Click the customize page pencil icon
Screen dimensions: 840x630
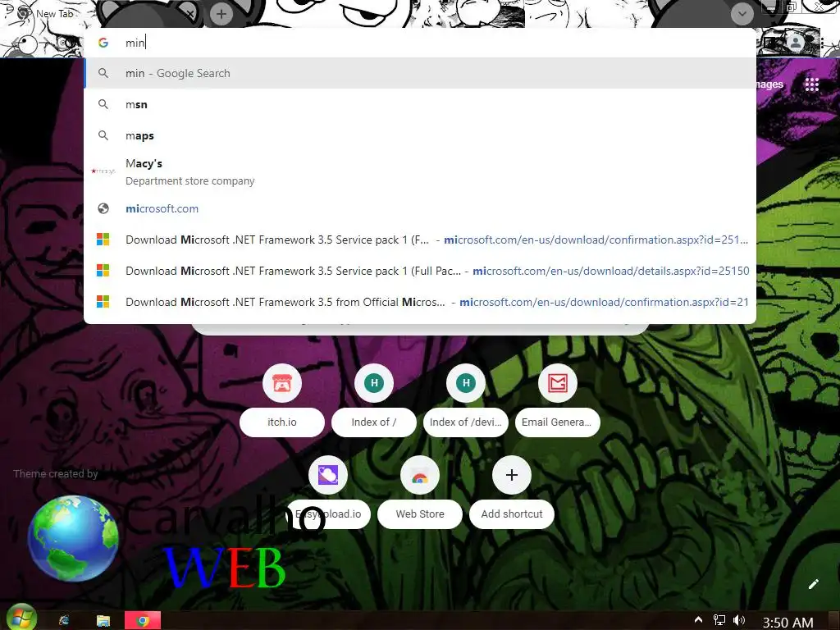(813, 584)
